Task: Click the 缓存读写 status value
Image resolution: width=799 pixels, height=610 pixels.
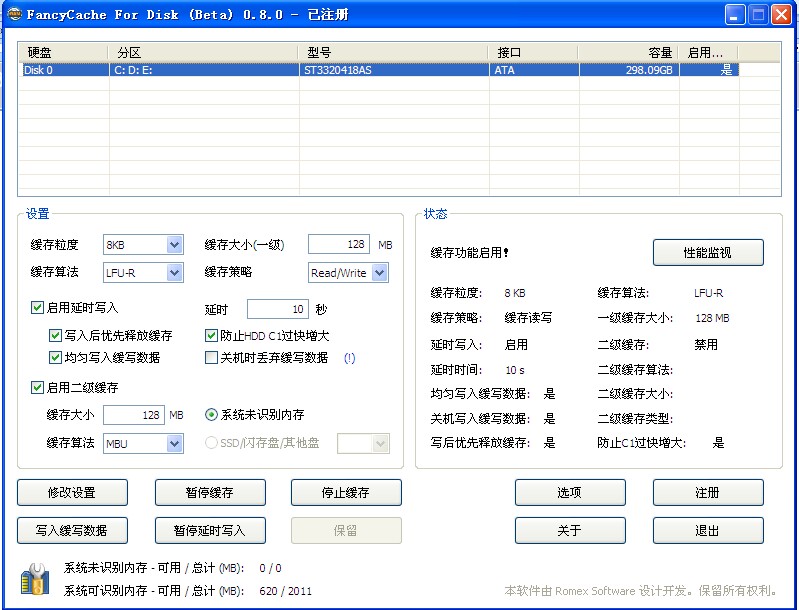Action: tap(528, 318)
